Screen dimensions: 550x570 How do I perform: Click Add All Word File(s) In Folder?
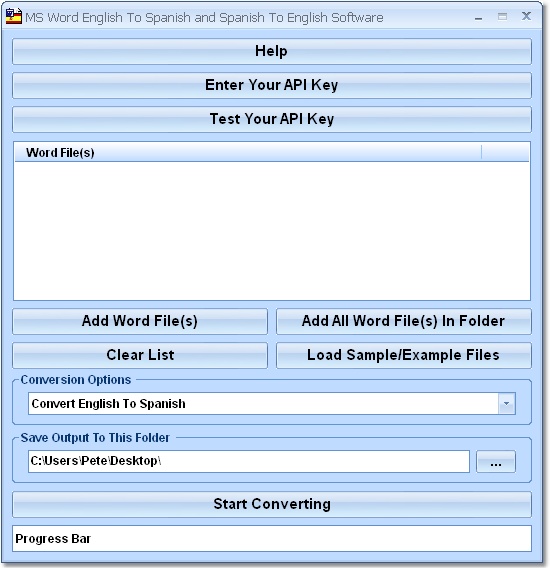click(404, 321)
